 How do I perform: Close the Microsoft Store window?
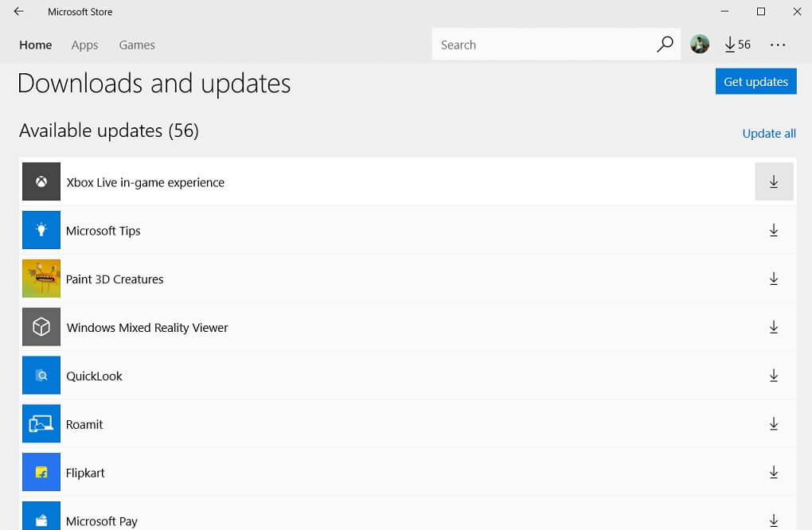(x=797, y=11)
